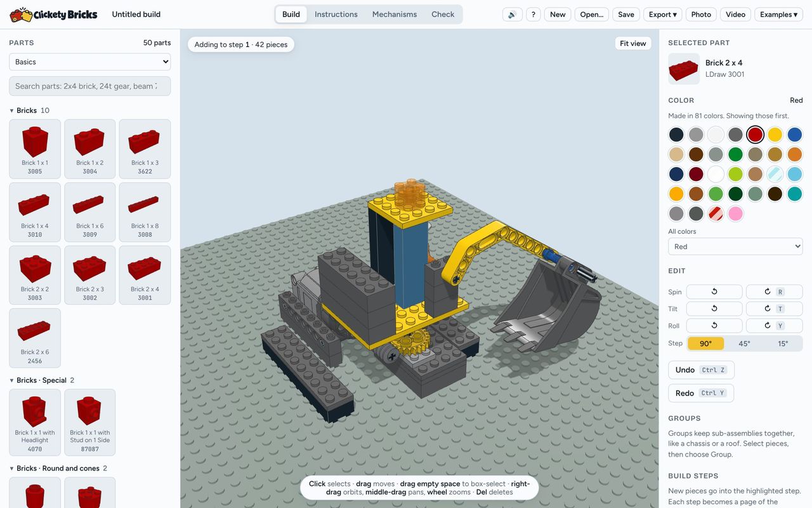Select the Brick 2 x 6 part
The height and width of the screenshot is (508, 812).
35,338
